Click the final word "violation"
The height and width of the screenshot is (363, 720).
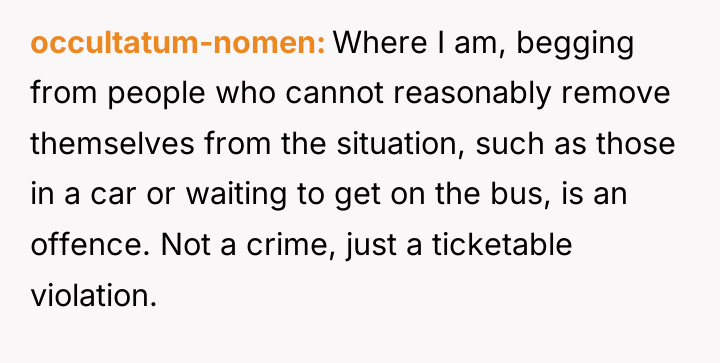pos(93,295)
